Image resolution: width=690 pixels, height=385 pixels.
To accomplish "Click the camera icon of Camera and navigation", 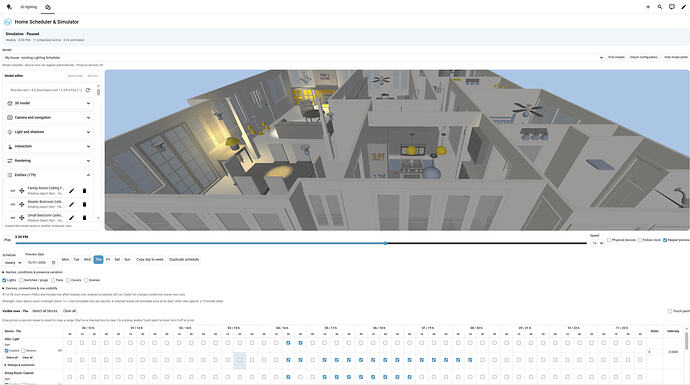I will (10, 117).
